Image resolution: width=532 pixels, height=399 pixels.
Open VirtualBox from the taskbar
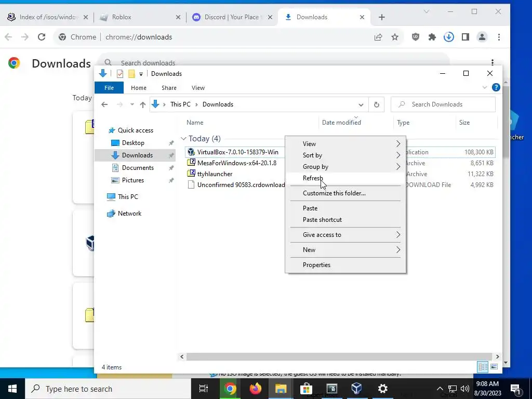[x=356, y=389]
